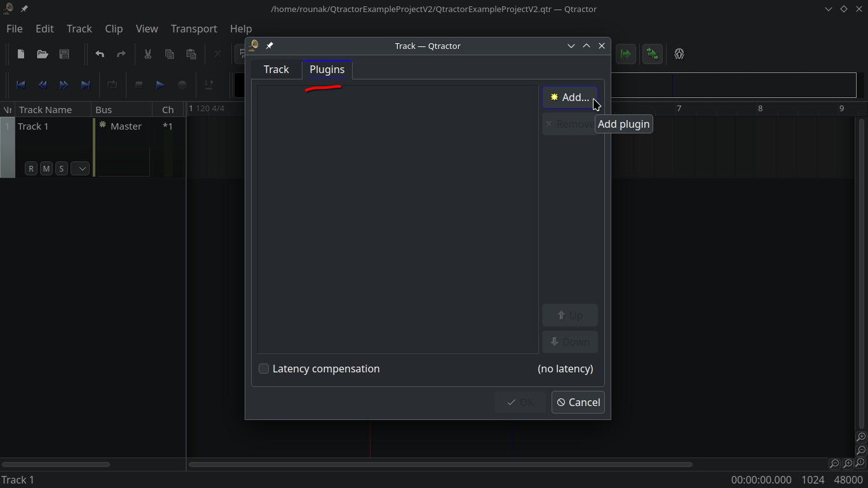Rewind transport to the beginning

pos(21,85)
